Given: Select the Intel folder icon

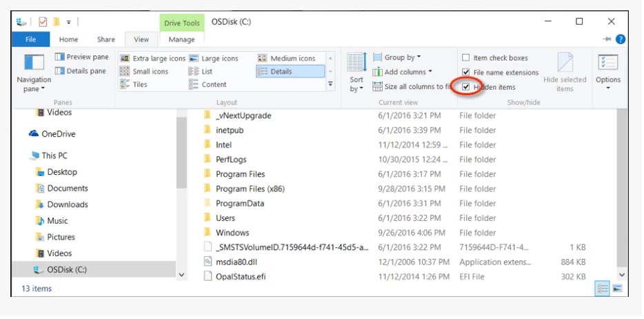Looking at the screenshot, I should pyautogui.click(x=208, y=145).
